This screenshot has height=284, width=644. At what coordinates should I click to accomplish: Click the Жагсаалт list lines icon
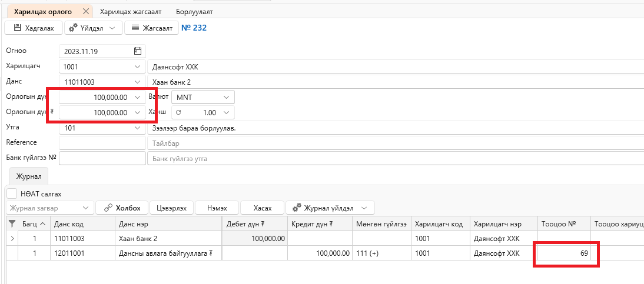click(134, 28)
